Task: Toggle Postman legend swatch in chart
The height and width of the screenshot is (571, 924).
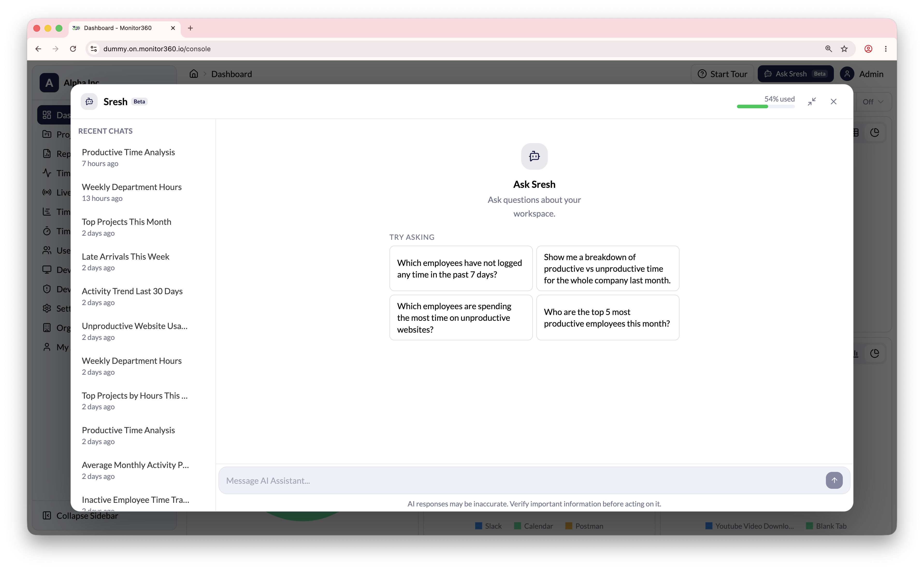Action: 569,526
